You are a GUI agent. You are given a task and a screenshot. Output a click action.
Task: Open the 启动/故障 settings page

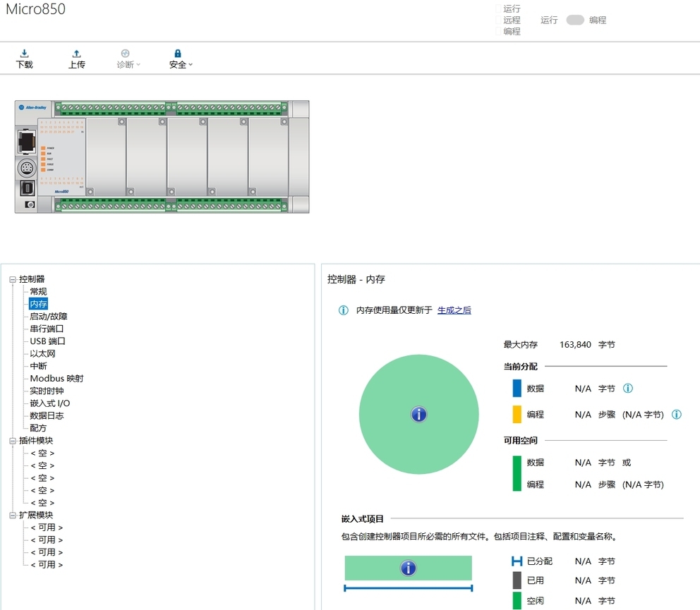click(x=49, y=317)
